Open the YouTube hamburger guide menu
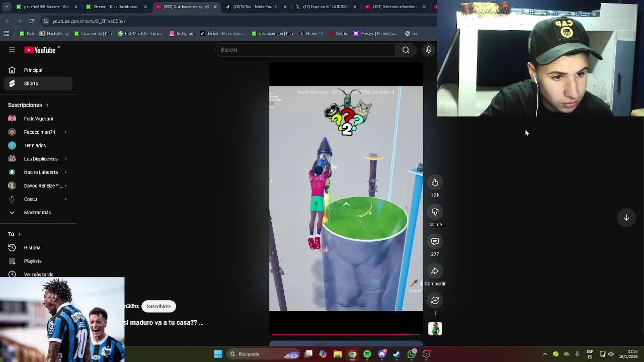 pyautogui.click(x=12, y=50)
